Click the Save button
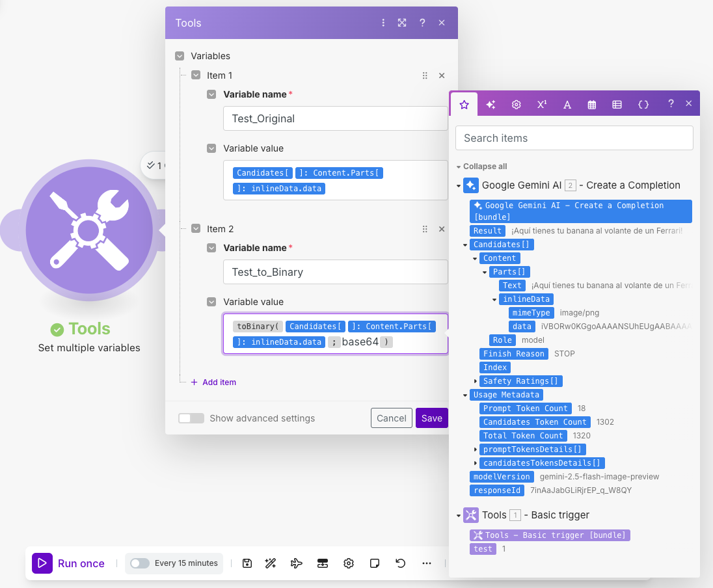The height and width of the screenshot is (588, 713). [x=431, y=418]
